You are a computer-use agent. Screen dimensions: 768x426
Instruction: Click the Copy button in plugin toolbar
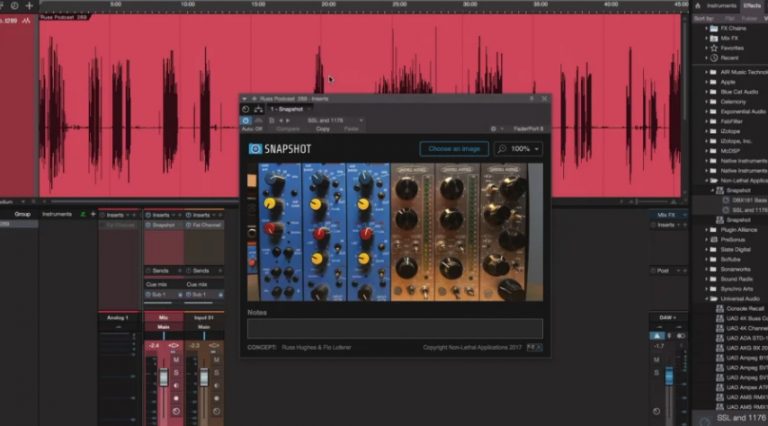pos(323,129)
